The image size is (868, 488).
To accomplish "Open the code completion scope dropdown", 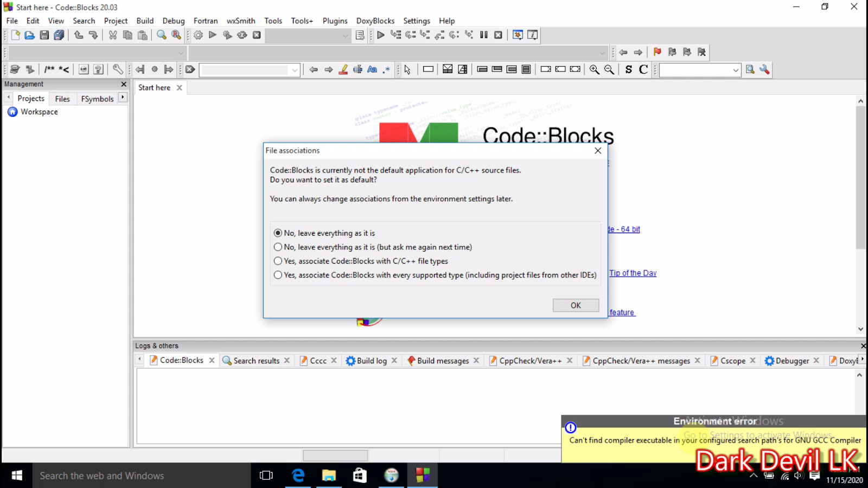I will coord(181,53).
